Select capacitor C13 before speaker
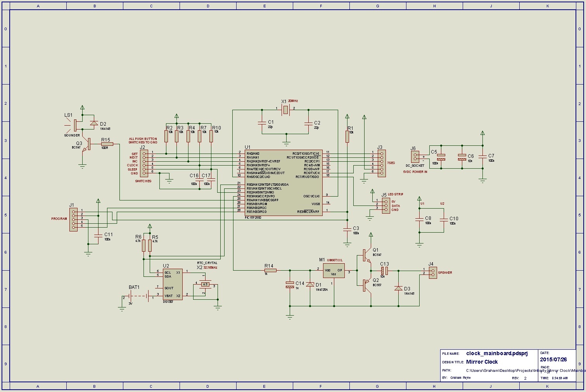Image resolution: width=586 pixels, height=392 pixels. pyautogui.click(x=384, y=270)
